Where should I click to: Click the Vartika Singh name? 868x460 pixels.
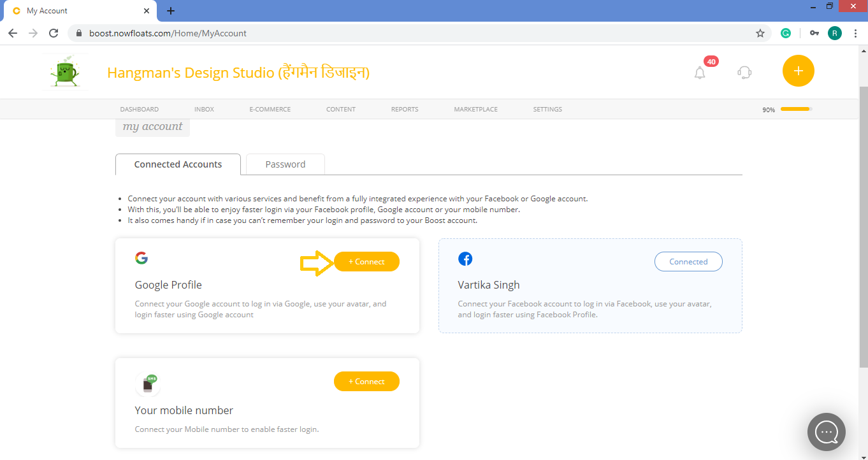489,285
